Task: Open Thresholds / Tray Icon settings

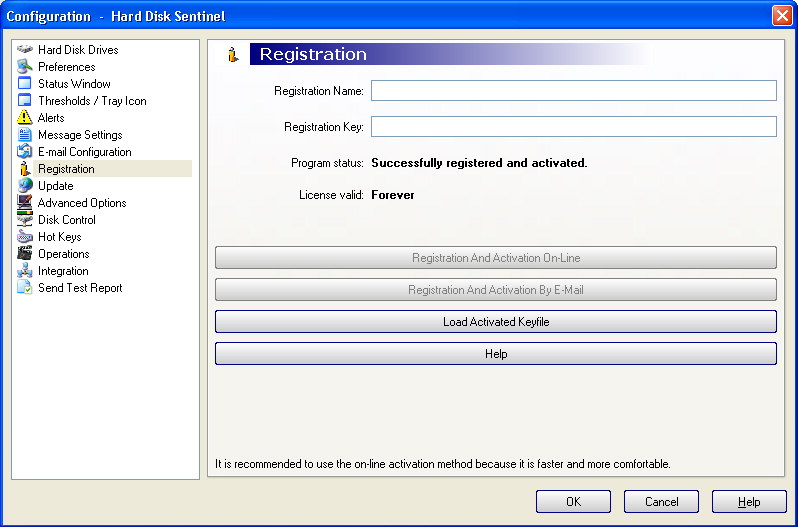Action: pos(92,101)
